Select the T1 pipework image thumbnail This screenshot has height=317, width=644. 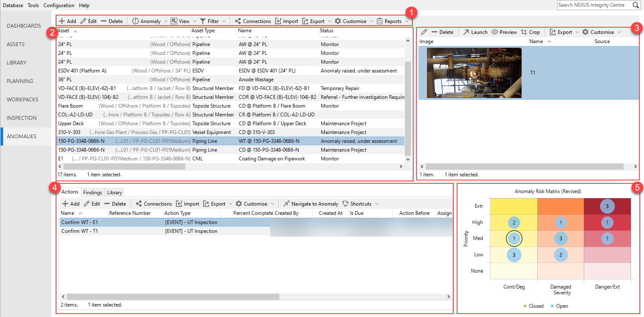pos(474,73)
